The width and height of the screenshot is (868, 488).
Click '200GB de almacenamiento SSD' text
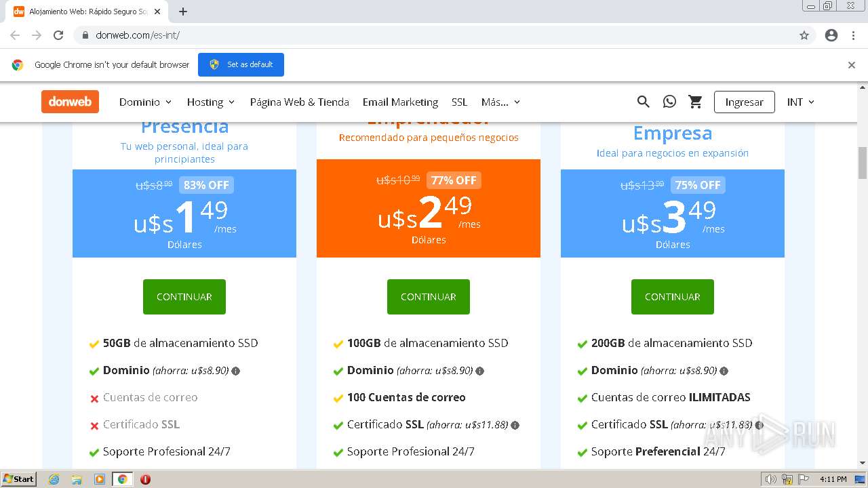click(x=671, y=343)
